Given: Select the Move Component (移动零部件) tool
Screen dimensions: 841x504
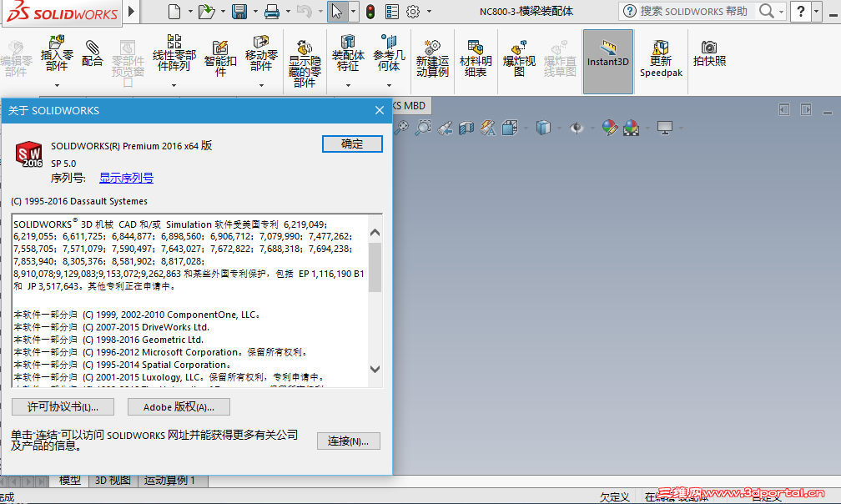Looking at the screenshot, I should pyautogui.click(x=260, y=53).
